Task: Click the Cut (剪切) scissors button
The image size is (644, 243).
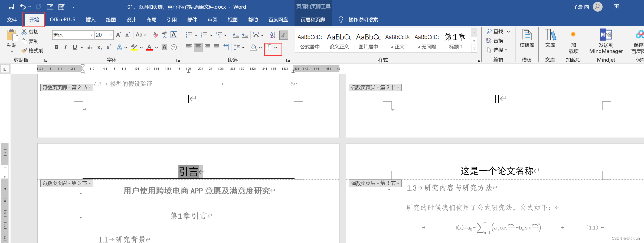Action: click(x=30, y=32)
